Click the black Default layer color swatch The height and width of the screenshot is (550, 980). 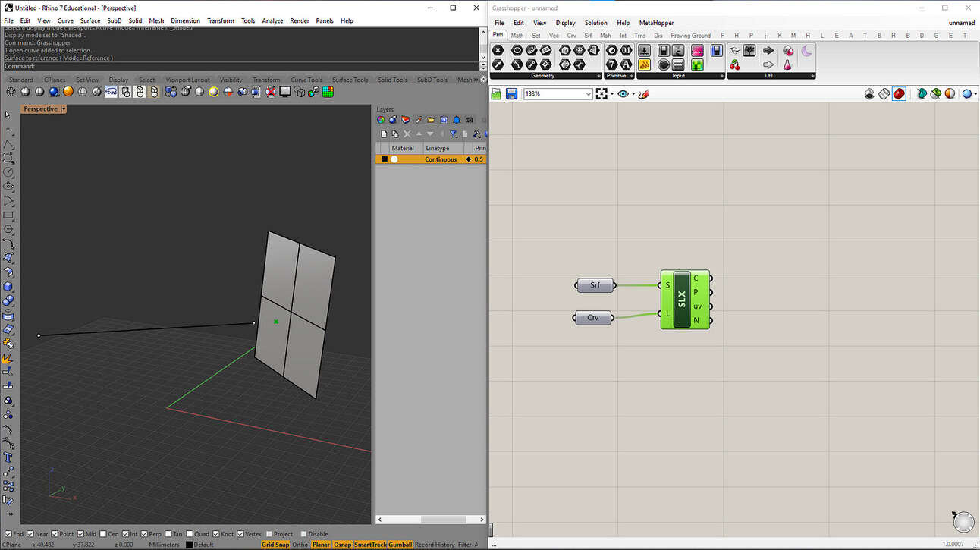[x=190, y=545]
